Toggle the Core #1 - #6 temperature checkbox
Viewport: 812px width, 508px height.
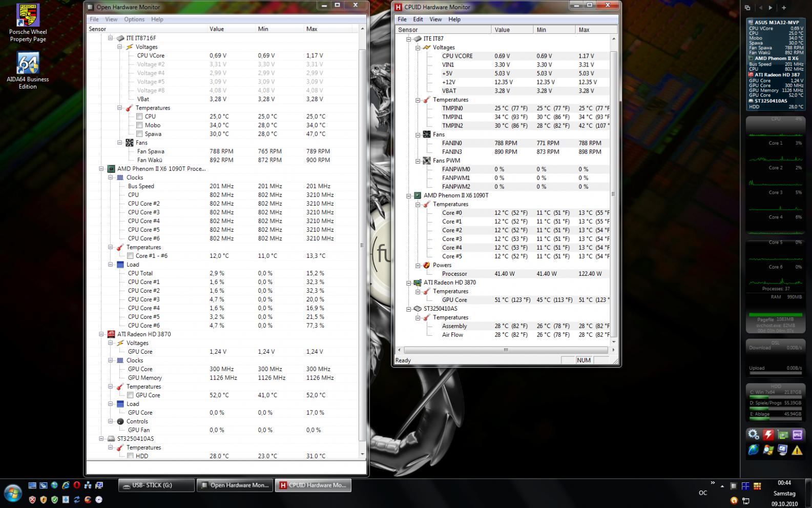[130, 256]
